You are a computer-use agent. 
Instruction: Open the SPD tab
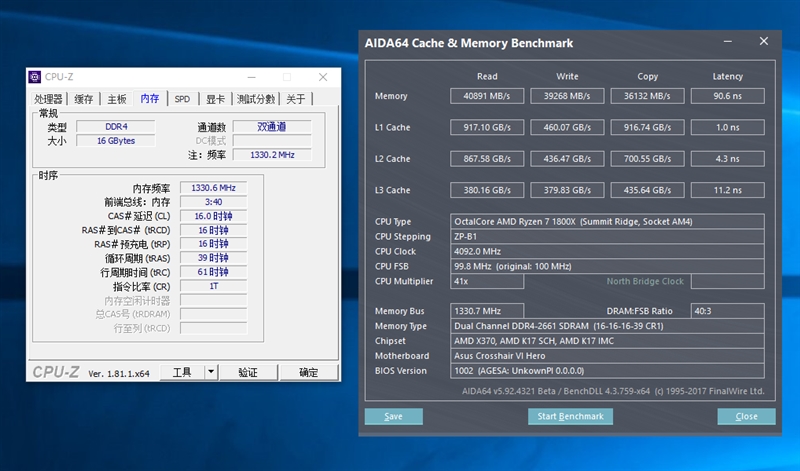point(182,99)
